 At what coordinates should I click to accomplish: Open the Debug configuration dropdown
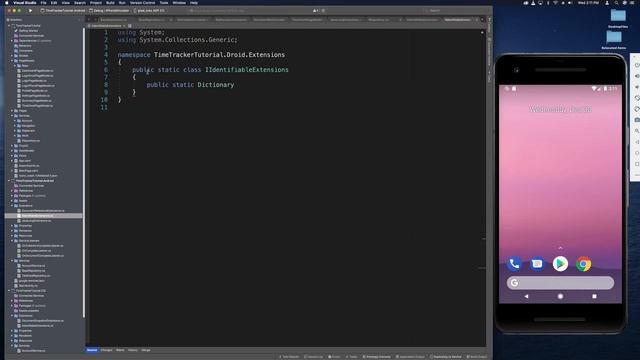pyautogui.click(x=110, y=11)
